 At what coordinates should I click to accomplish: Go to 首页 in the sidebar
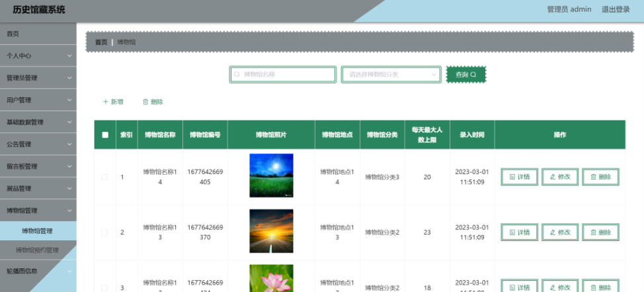38,34
